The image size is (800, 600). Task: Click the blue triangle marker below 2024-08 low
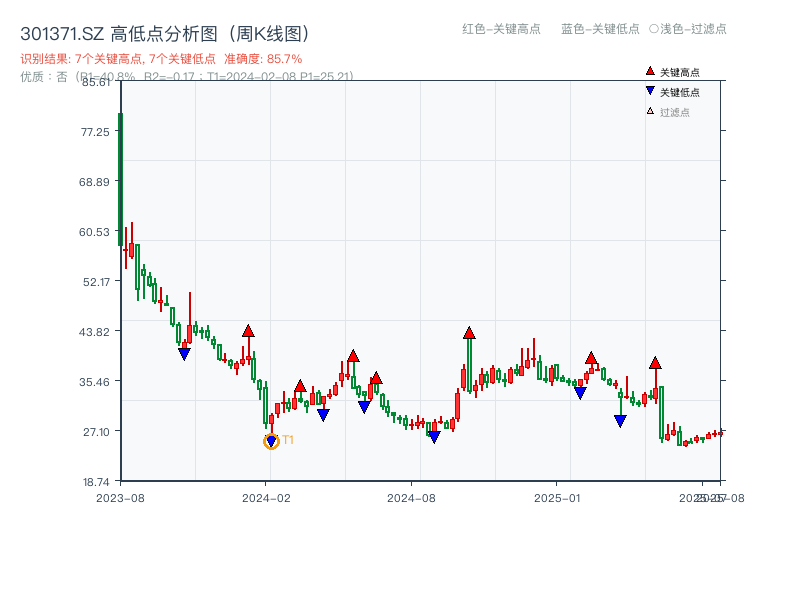click(x=434, y=437)
